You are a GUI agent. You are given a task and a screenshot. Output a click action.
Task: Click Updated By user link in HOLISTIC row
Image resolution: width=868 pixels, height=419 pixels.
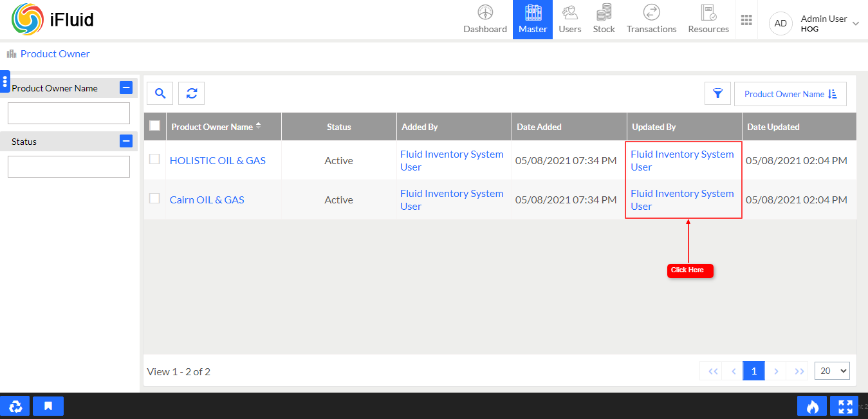point(682,161)
